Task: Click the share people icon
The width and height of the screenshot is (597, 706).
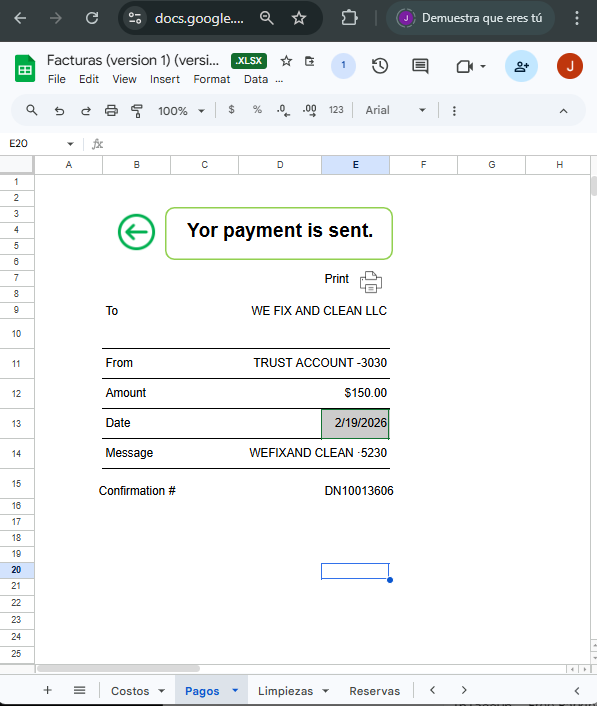Action: [521, 66]
